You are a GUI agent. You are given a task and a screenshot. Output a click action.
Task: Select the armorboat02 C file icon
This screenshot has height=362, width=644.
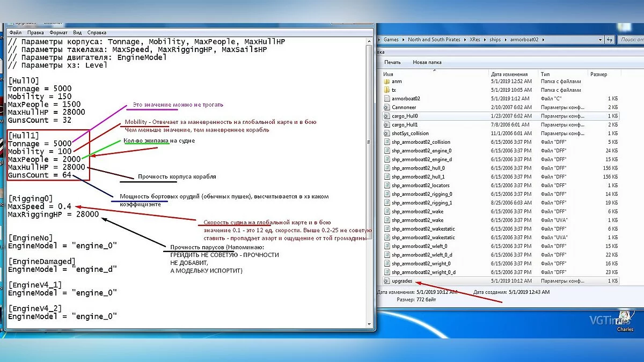click(x=386, y=99)
